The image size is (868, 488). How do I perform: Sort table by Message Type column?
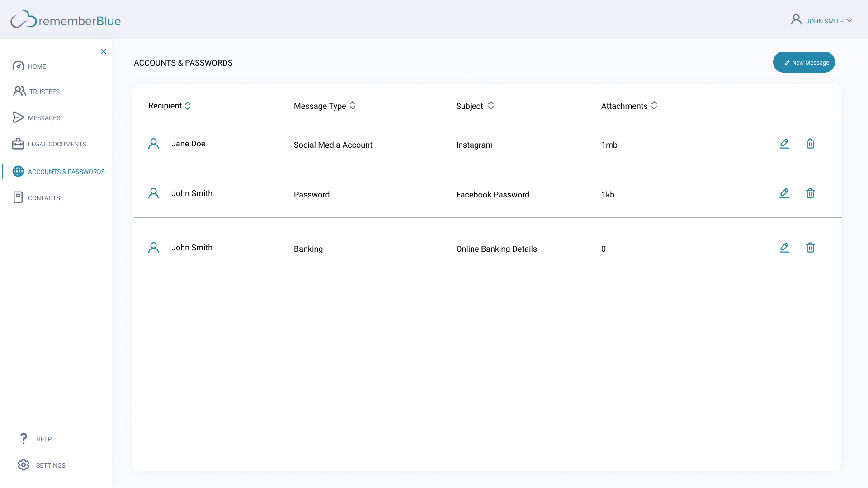coord(353,106)
